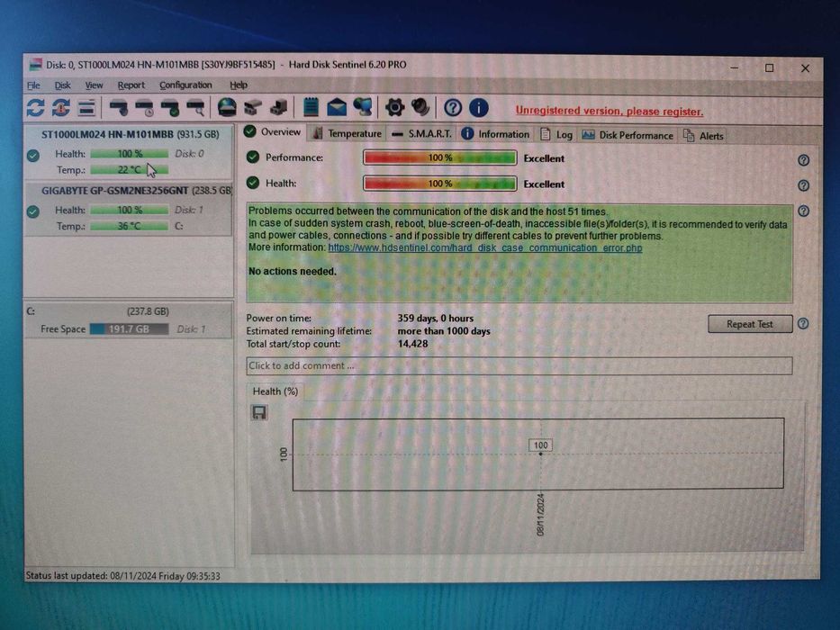
Task: Click the disk icon with clock badge
Action: coord(145,108)
